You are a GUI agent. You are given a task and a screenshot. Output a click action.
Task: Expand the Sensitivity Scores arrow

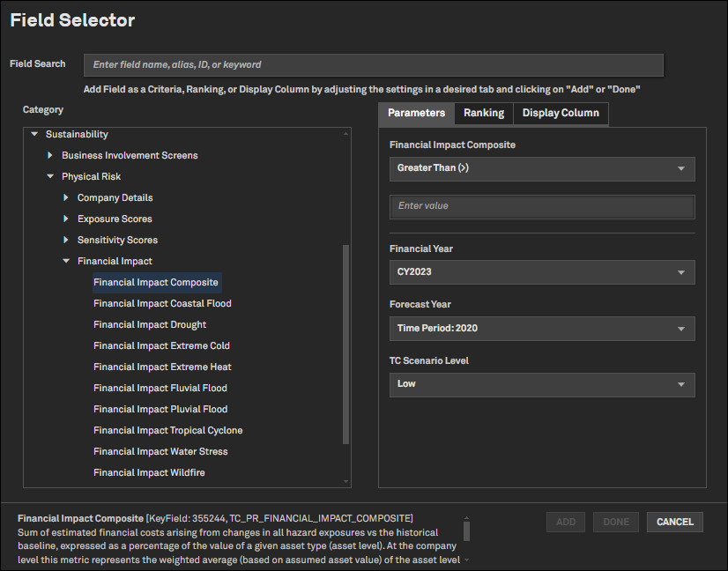point(67,241)
